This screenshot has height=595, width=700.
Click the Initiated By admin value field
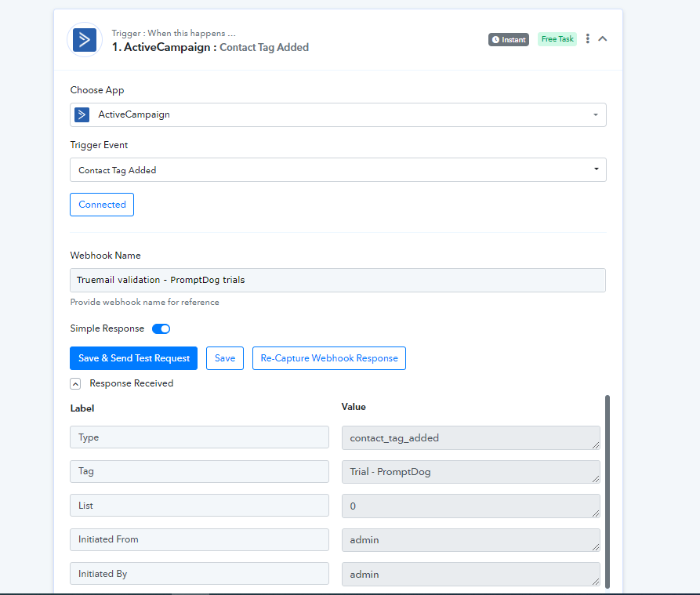tap(471, 574)
